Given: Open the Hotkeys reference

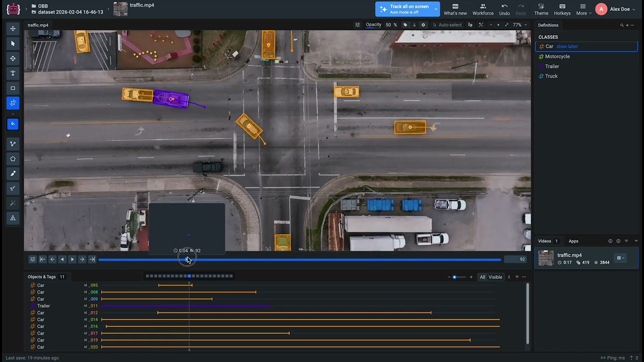Looking at the screenshot, I should [x=562, y=9].
